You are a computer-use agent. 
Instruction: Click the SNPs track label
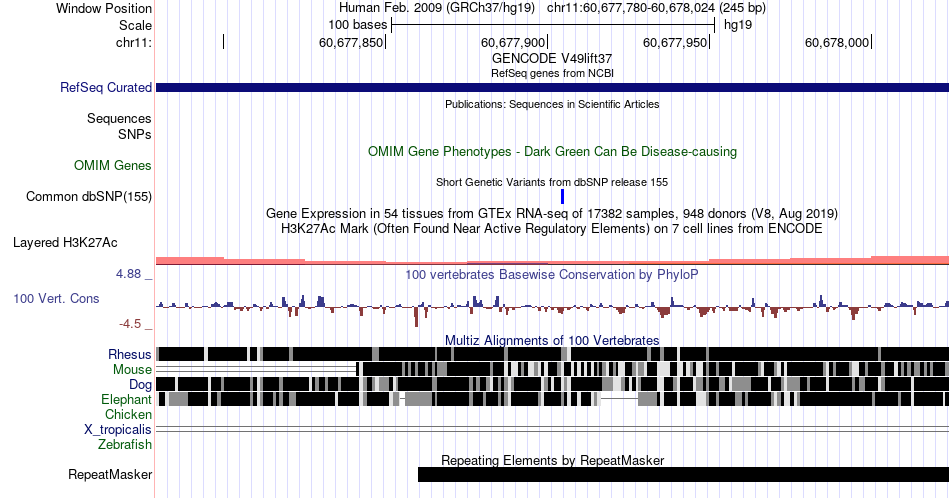pos(135,134)
